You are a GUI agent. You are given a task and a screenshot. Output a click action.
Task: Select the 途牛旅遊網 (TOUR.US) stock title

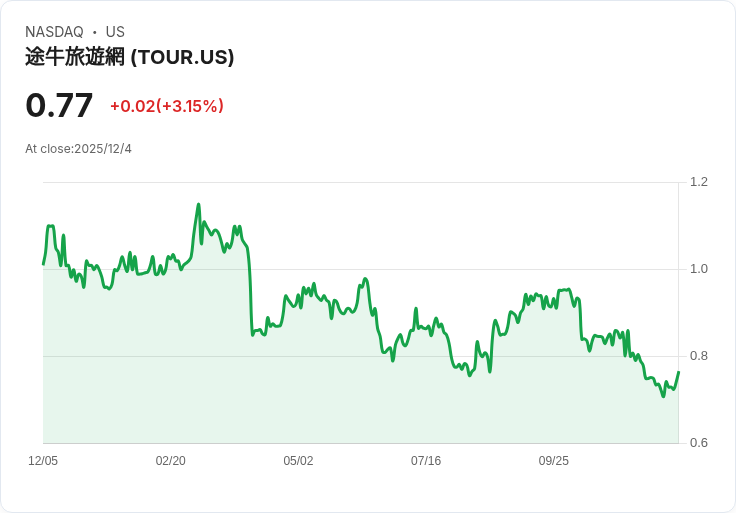coord(130,57)
